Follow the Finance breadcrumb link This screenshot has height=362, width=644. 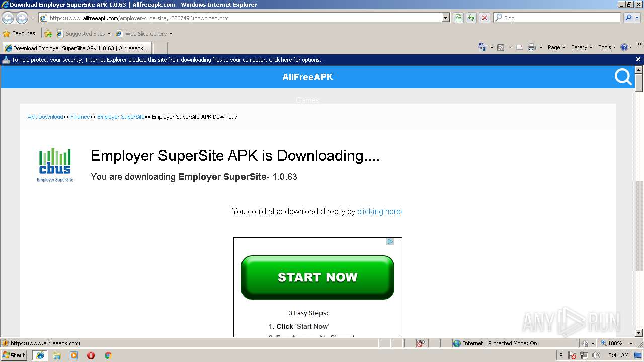pos(80,117)
